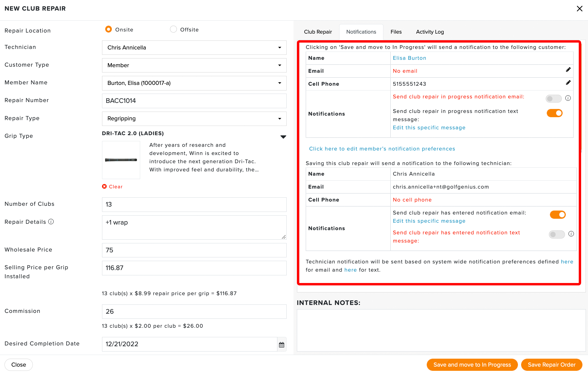Click the 'No email' text
This screenshot has width=588, height=374.
coord(405,71)
